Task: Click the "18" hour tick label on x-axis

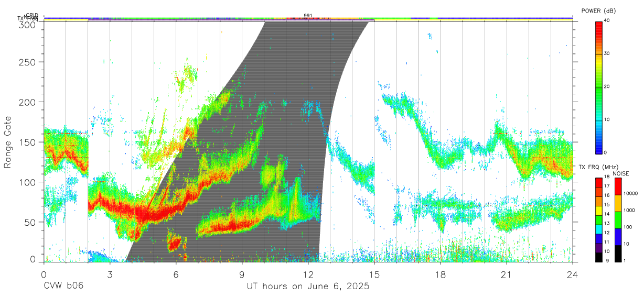Action: pos(440,274)
